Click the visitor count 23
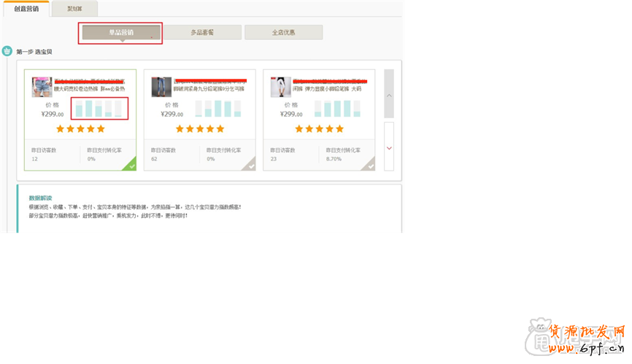This screenshot has height=364, width=632. tap(273, 159)
